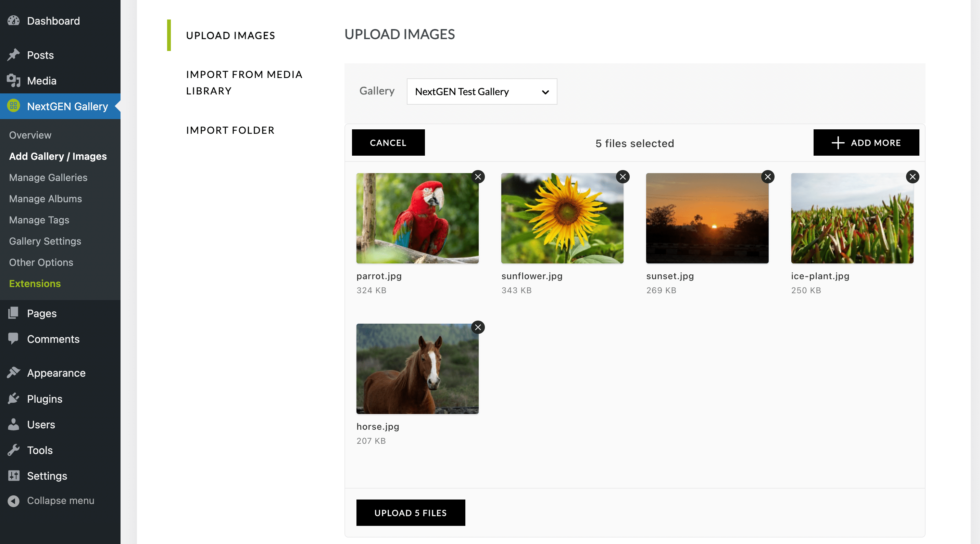Select the horse.jpg thumbnail preview

pos(417,369)
